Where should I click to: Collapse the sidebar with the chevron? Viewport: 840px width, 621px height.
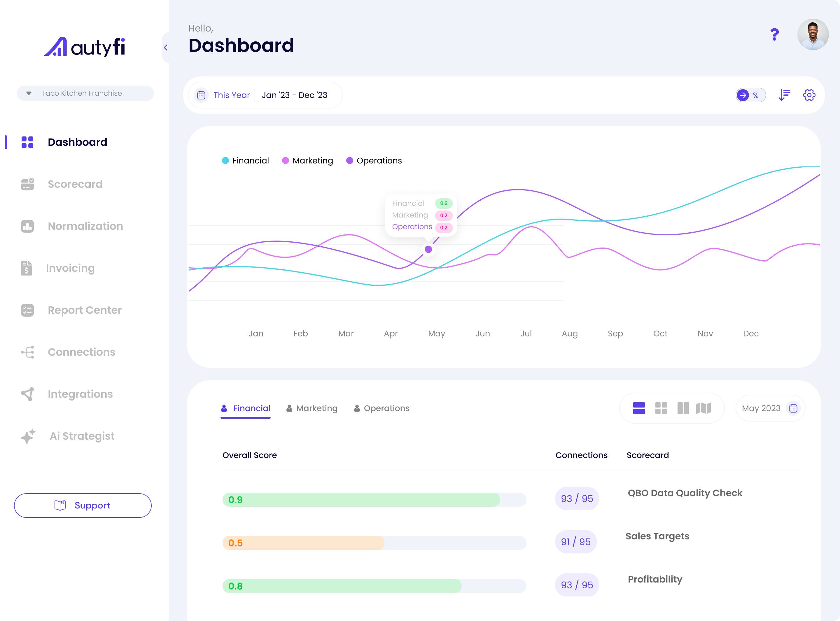point(166,47)
